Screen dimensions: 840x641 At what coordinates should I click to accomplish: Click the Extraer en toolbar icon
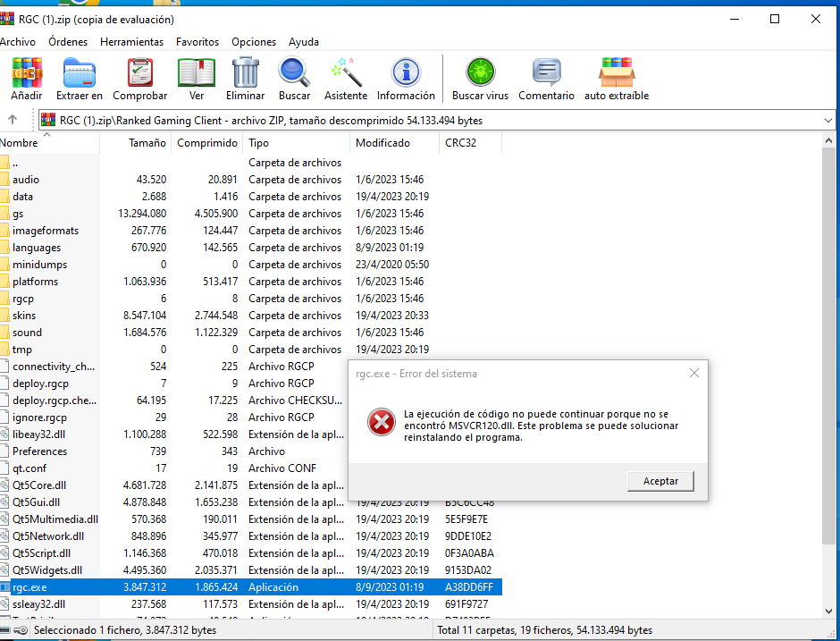tap(80, 72)
